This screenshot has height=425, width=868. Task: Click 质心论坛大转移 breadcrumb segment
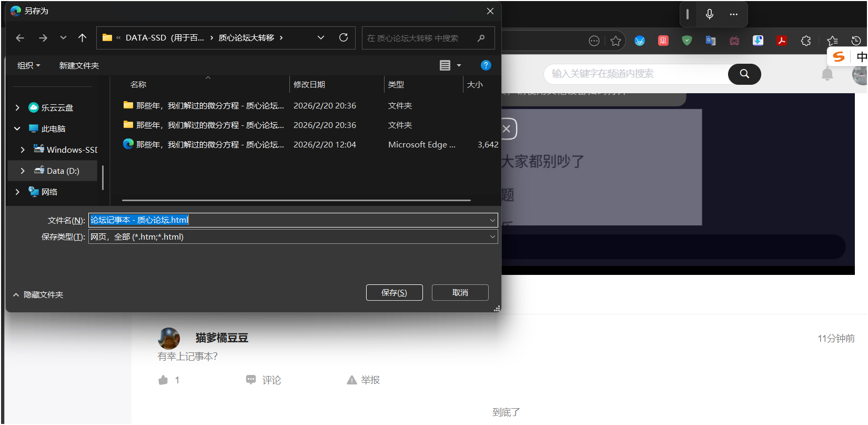(x=246, y=38)
